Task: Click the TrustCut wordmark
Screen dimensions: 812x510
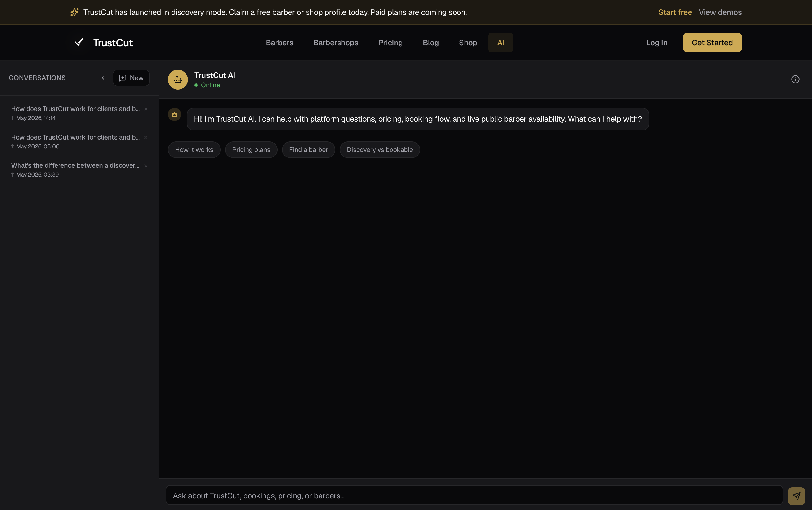Action: (113, 43)
